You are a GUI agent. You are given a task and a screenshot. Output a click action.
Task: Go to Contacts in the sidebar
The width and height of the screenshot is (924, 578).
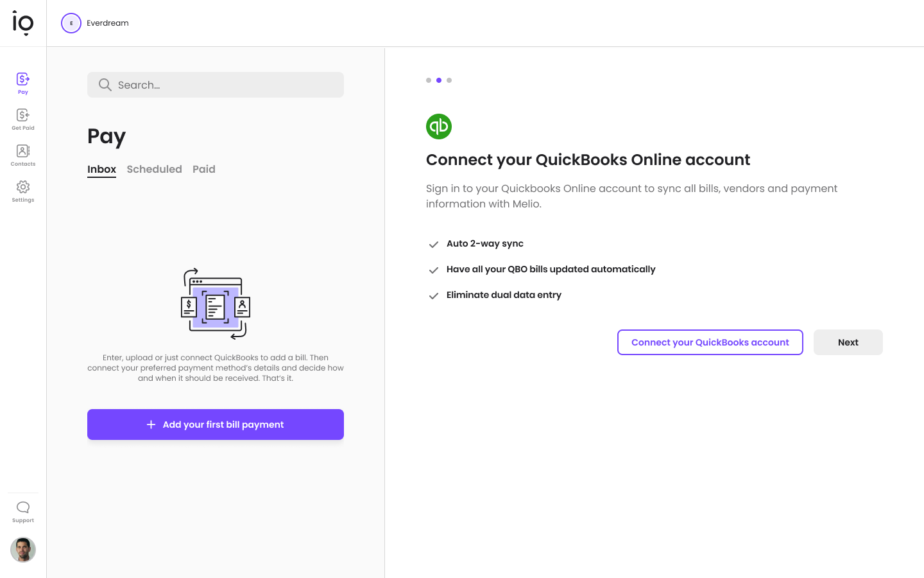tap(23, 155)
